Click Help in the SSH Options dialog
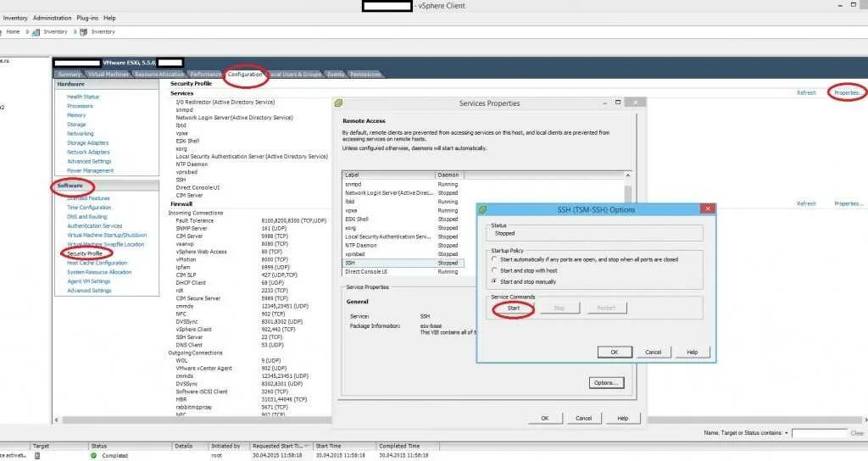Viewport: 868px width, 461px height. (x=692, y=352)
